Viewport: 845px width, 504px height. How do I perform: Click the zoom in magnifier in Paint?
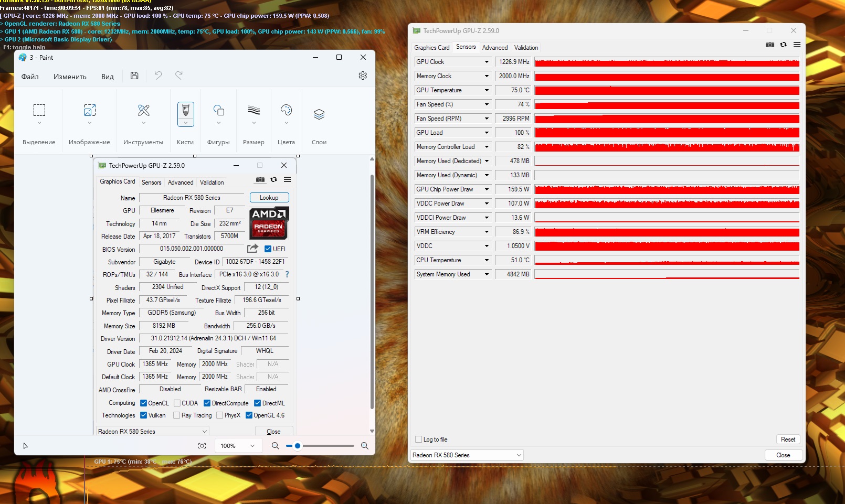(x=365, y=446)
